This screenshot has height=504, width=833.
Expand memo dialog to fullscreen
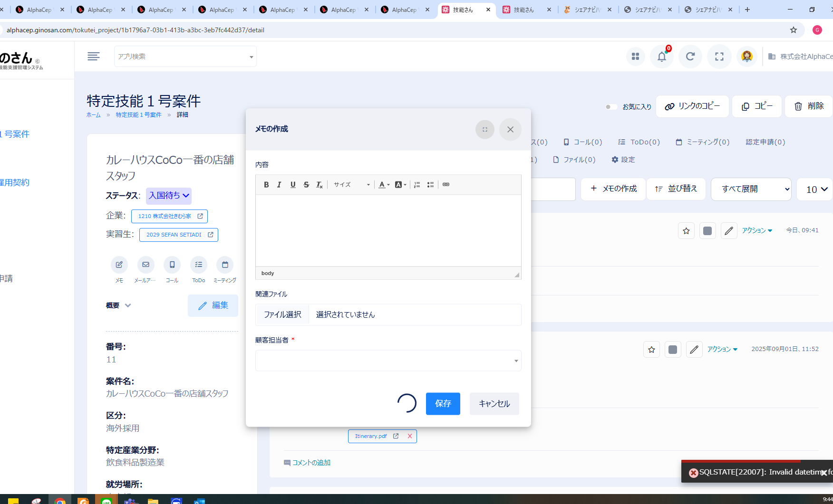[485, 129]
